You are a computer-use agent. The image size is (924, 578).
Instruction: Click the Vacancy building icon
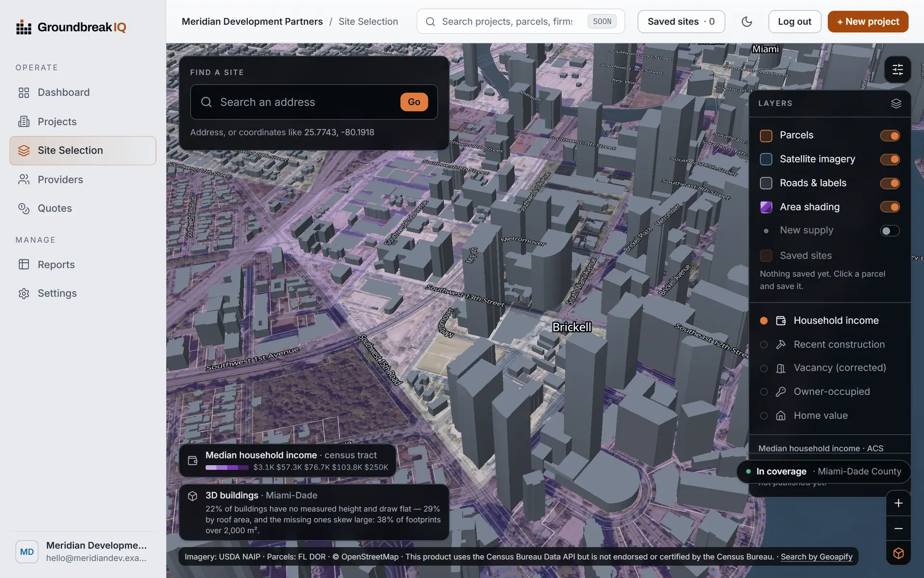(781, 368)
